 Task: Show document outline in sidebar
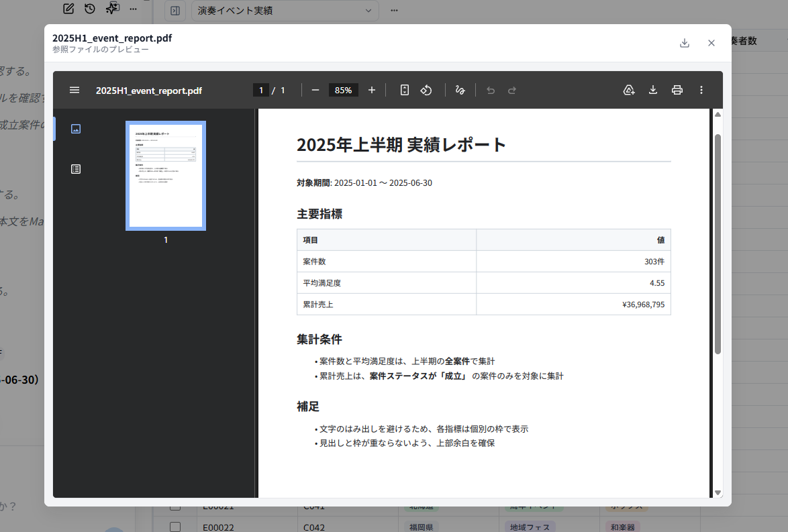[x=76, y=169]
